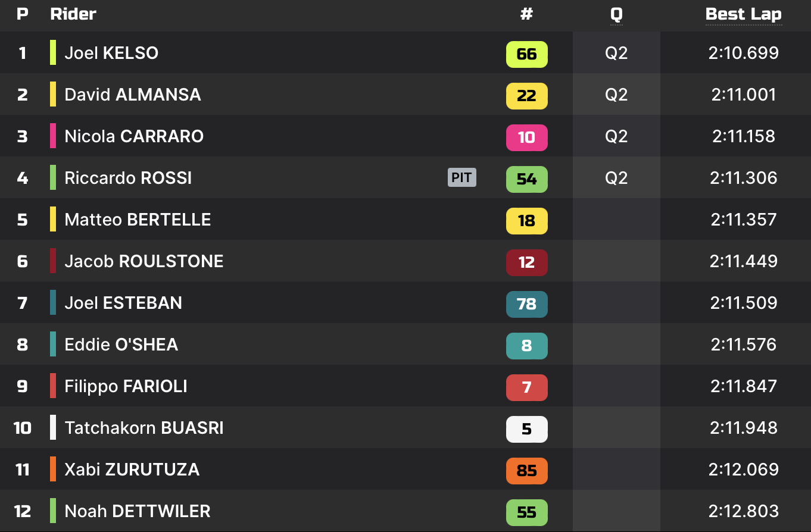Image resolution: width=811 pixels, height=532 pixels.
Task: Click Nicola Carraro's pink number 10 badge
Action: pos(526,137)
